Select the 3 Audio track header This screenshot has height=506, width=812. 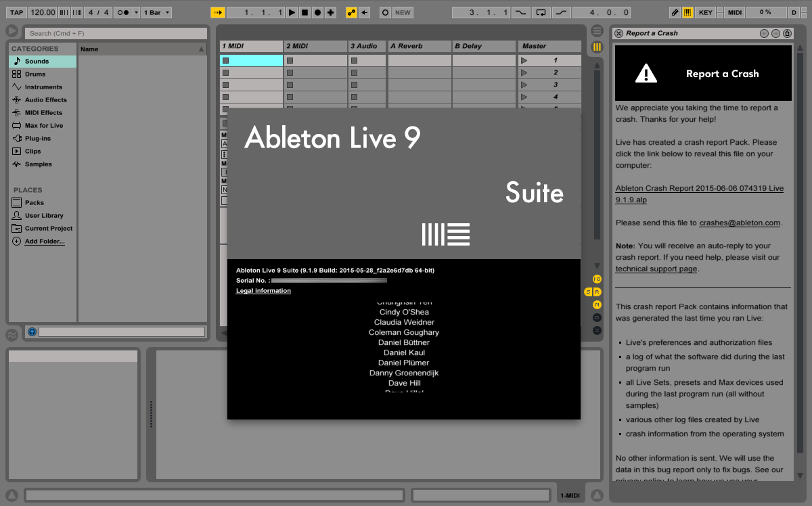tap(367, 46)
